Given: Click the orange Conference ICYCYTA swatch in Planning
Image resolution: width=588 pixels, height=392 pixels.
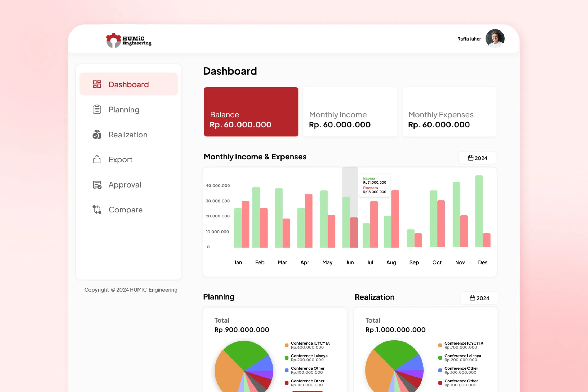Looking at the screenshot, I should pos(287,345).
